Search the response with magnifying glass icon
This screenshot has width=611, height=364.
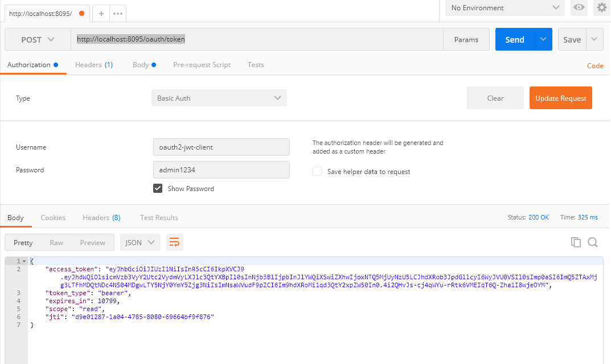point(593,242)
